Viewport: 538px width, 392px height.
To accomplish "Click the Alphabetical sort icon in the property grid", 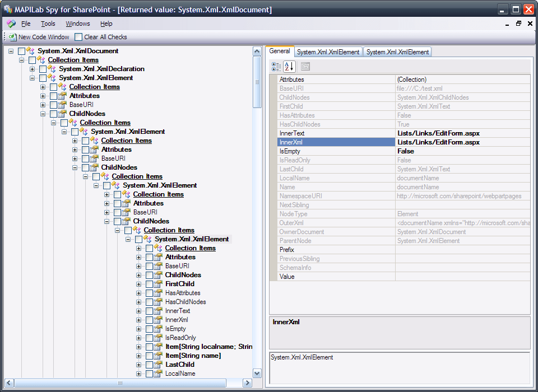I will point(289,66).
